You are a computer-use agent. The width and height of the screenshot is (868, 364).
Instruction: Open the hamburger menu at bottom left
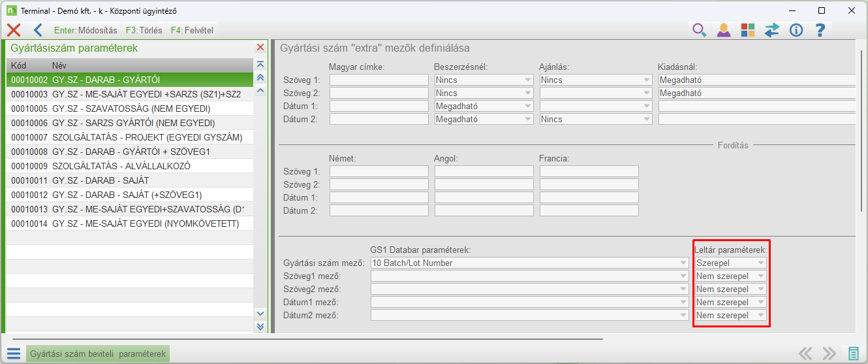(14, 354)
